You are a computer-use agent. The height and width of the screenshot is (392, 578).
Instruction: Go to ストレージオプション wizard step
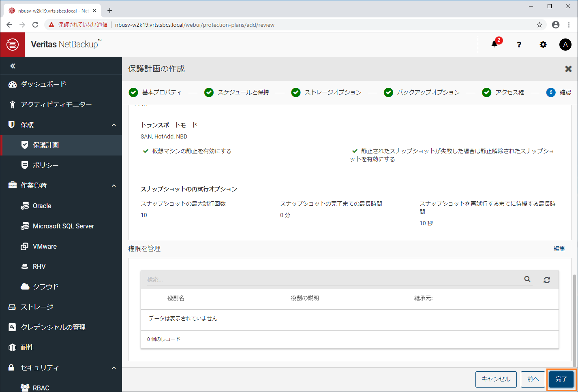click(326, 92)
